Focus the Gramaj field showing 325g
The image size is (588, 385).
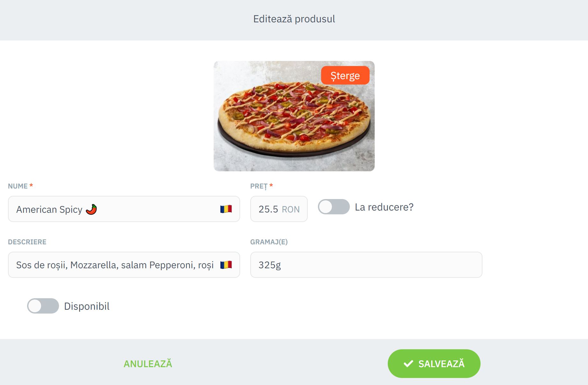click(x=366, y=265)
